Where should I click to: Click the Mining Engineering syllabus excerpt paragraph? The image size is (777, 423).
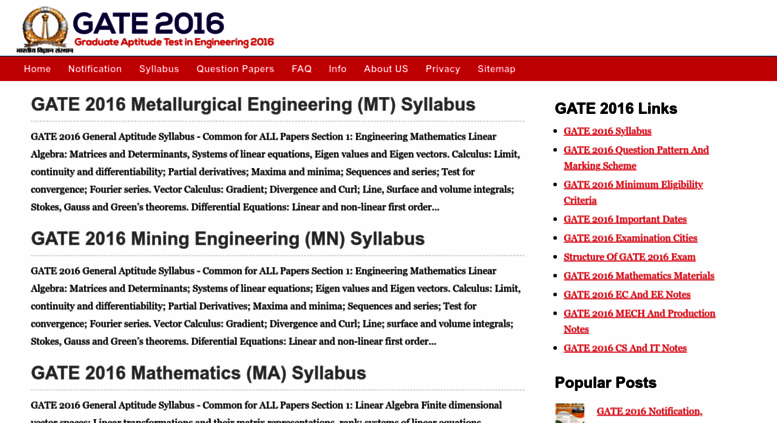coord(276,306)
